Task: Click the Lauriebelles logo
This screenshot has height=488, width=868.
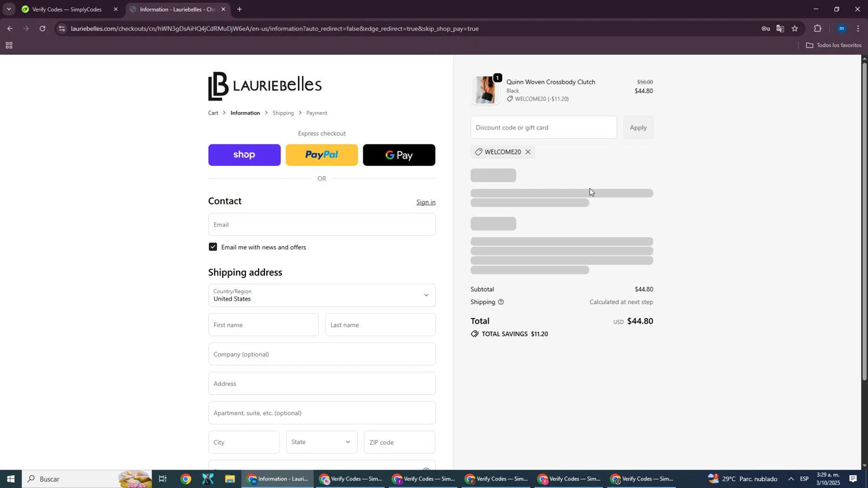Action: coord(264,86)
